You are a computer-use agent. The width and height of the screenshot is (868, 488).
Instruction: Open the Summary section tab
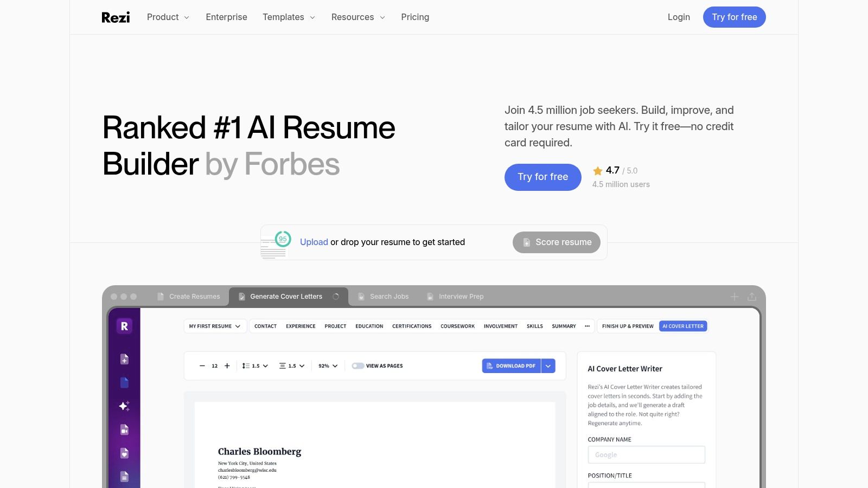click(564, 326)
